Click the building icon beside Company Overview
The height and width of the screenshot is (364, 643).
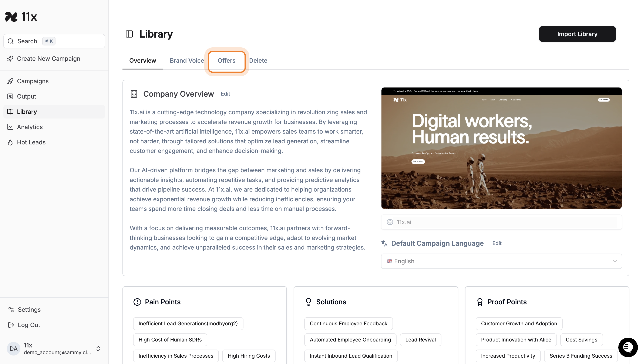tap(134, 94)
